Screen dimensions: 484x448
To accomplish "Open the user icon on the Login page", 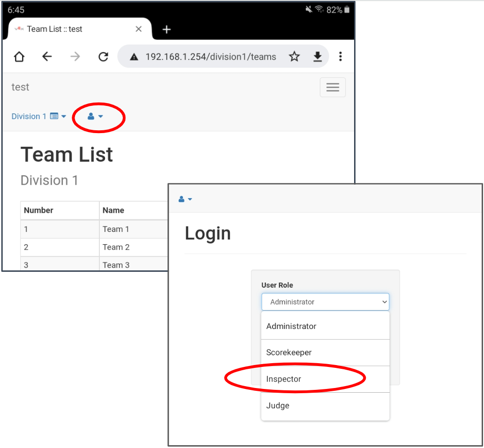I will click(x=181, y=199).
